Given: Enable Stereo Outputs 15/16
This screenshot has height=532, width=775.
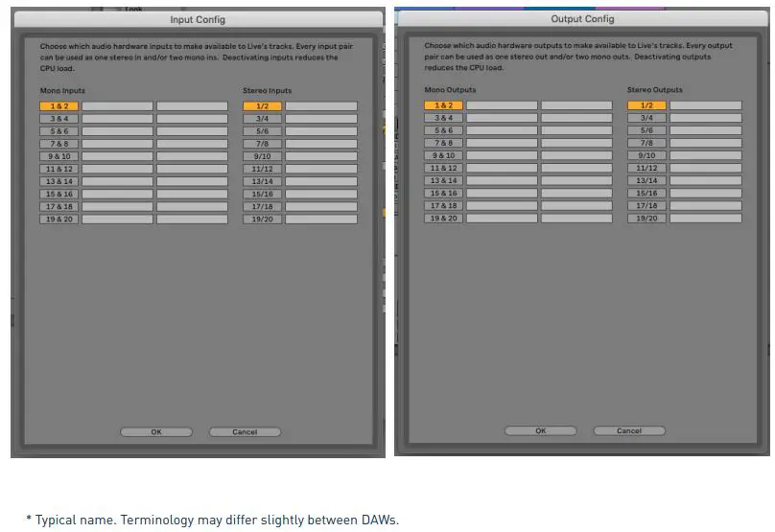Looking at the screenshot, I should coord(647,193).
